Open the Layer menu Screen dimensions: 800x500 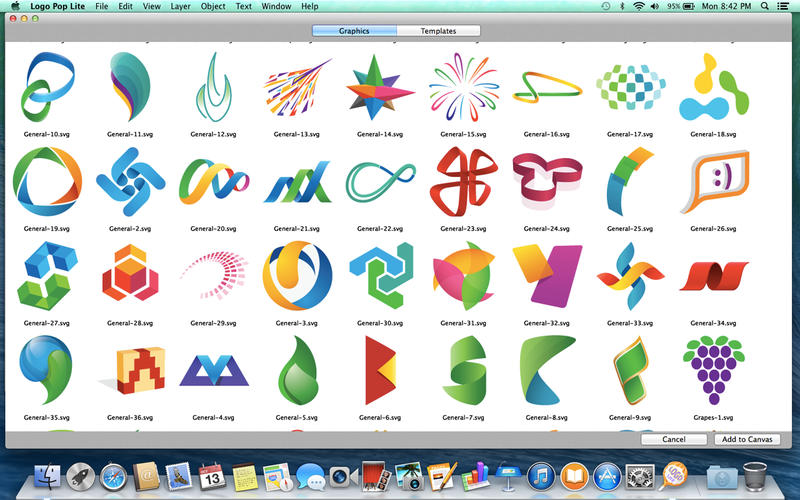pos(180,6)
